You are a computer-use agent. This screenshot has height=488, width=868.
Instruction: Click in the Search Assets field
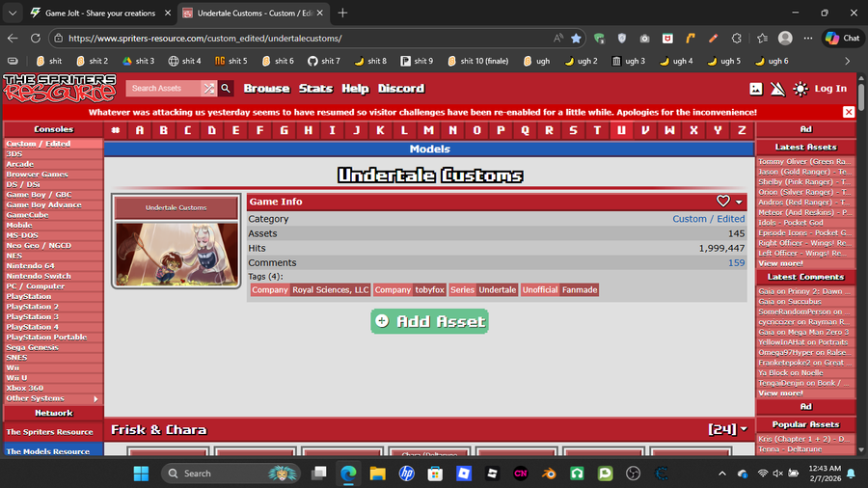tap(163, 88)
